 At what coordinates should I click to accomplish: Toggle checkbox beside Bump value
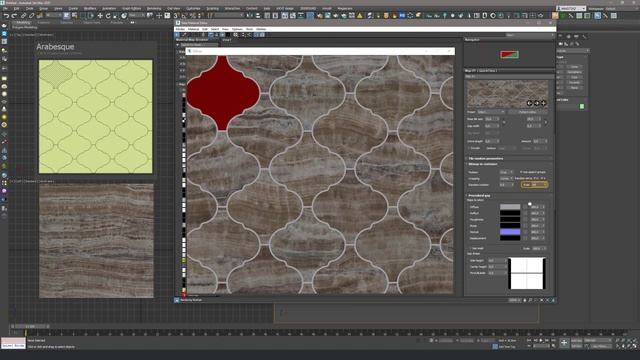(525, 226)
